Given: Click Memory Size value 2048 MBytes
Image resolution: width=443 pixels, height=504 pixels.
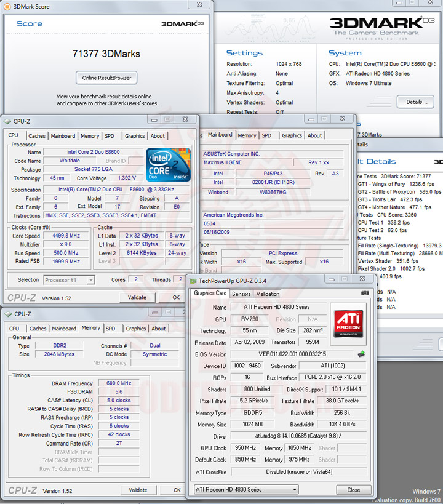Looking at the screenshot, I should pyautogui.click(x=59, y=354).
